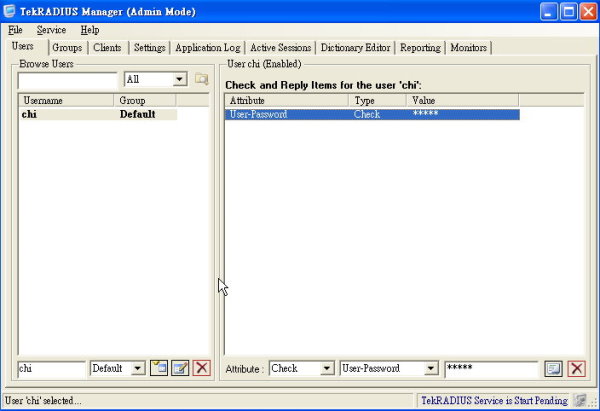Click the 'Default' group cell
The image size is (600, 411).
click(x=137, y=114)
